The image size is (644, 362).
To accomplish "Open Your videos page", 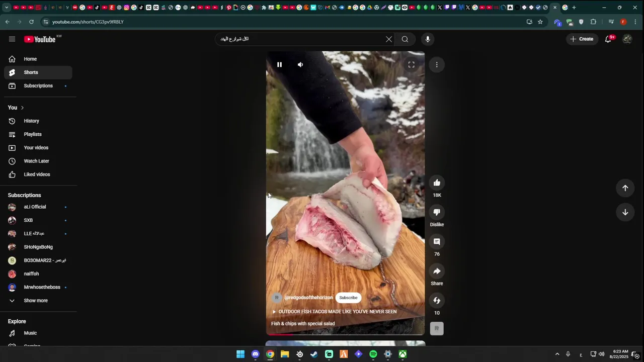I will pyautogui.click(x=38, y=148).
